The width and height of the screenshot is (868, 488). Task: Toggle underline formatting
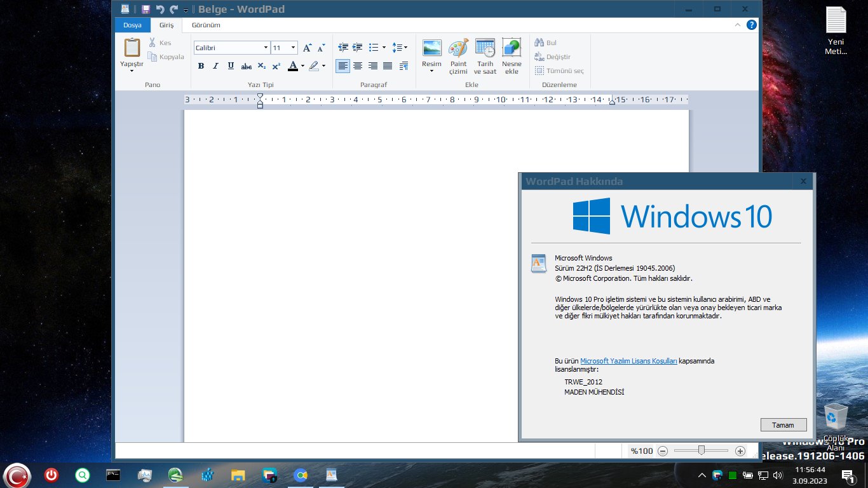tap(231, 66)
